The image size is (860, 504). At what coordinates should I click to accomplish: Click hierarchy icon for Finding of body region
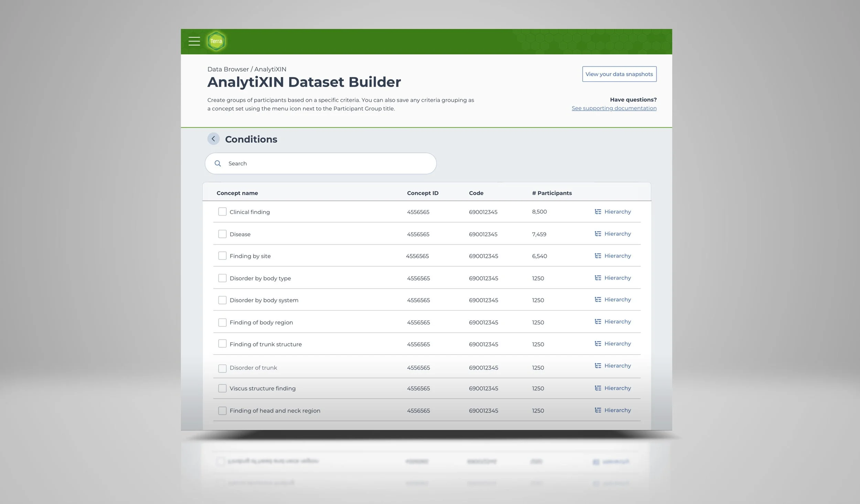point(598,321)
